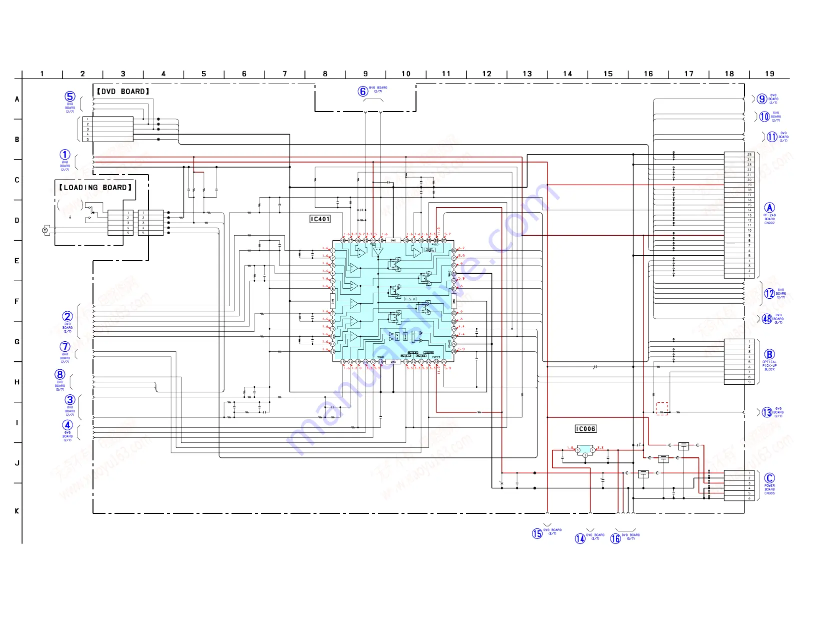Click circled reference 6 at top center
The image size is (840, 632).
[x=363, y=92]
